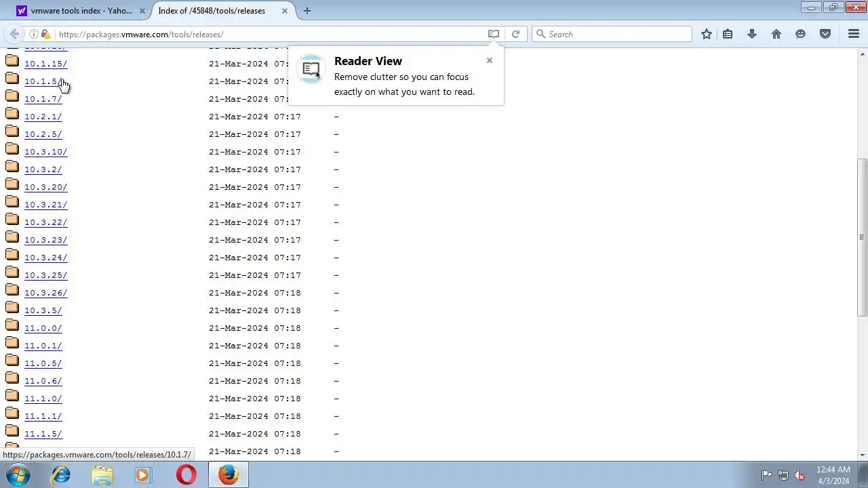Open the 10.3.23/ directory link
The height and width of the screenshot is (488, 868).
pyautogui.click(x=45, y=240)
